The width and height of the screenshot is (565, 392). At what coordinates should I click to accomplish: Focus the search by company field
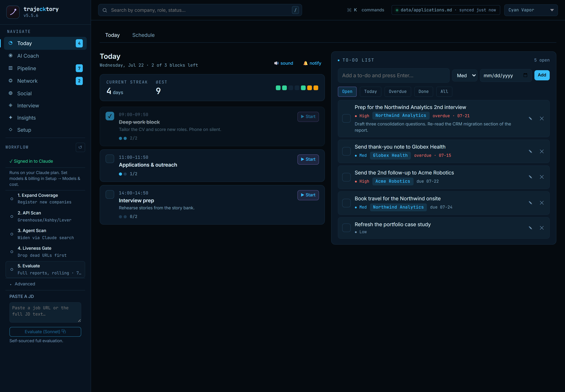click(x=200, y=10)
